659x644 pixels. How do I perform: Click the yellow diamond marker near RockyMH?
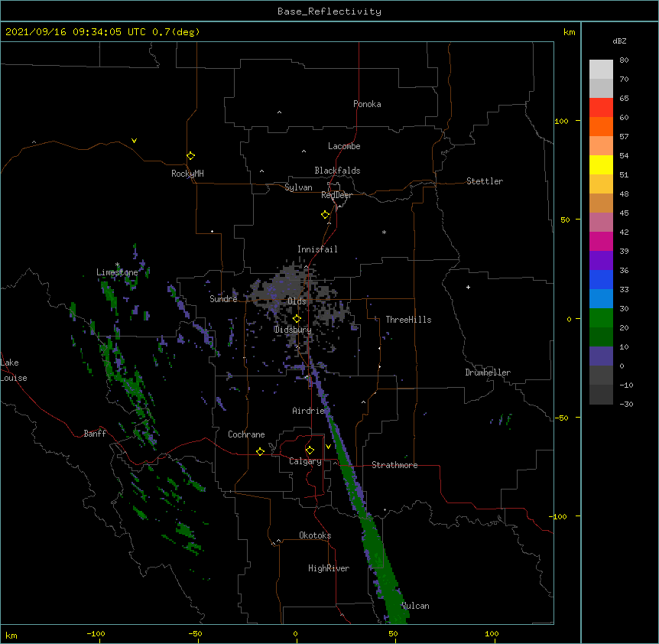click(x=190, y=155)
